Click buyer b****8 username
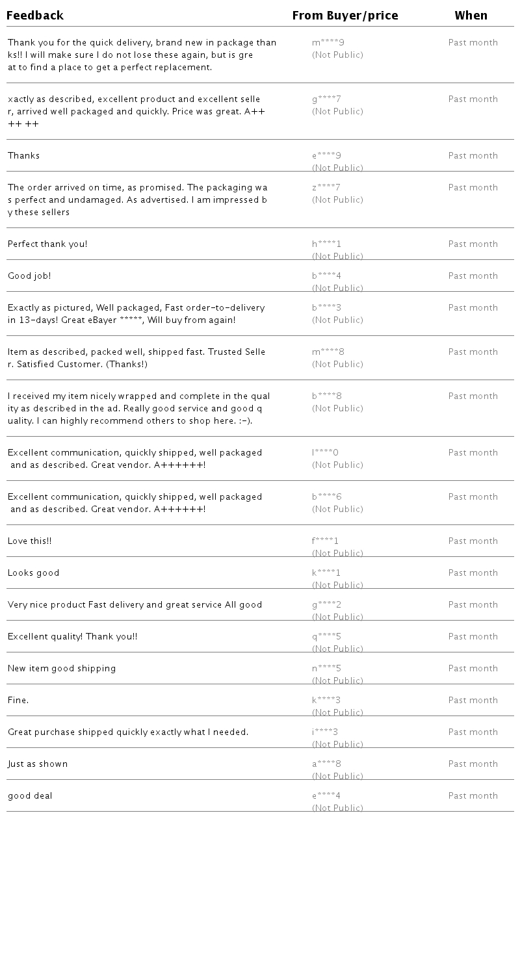 pos(326,396)
